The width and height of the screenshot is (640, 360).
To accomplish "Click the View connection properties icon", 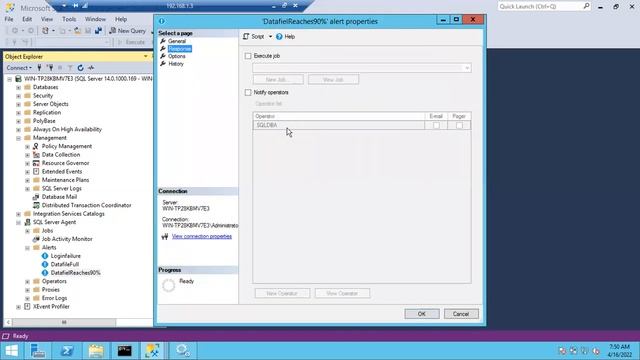I will pyautogui.click(x=165, y=237).
